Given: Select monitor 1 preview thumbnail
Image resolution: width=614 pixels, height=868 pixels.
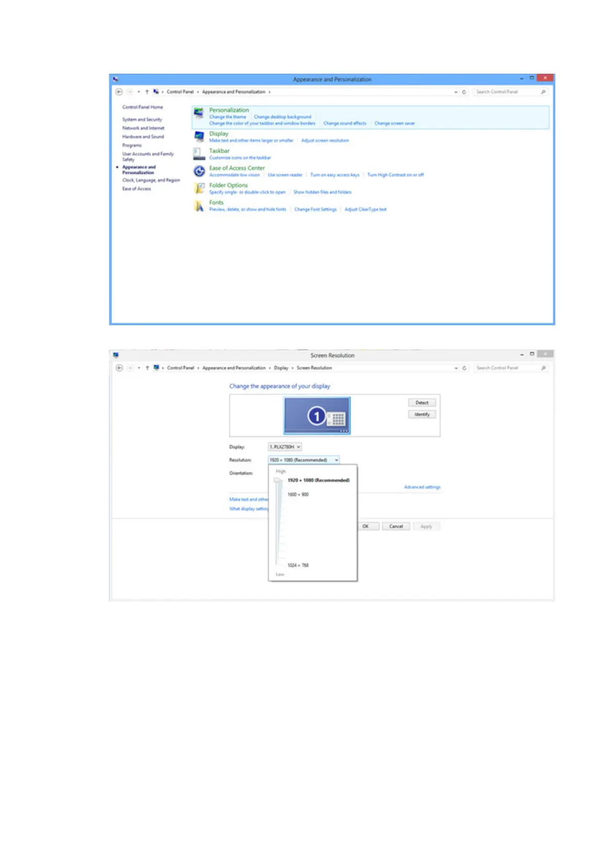Looking at the screenshot, I should point(317,415).
